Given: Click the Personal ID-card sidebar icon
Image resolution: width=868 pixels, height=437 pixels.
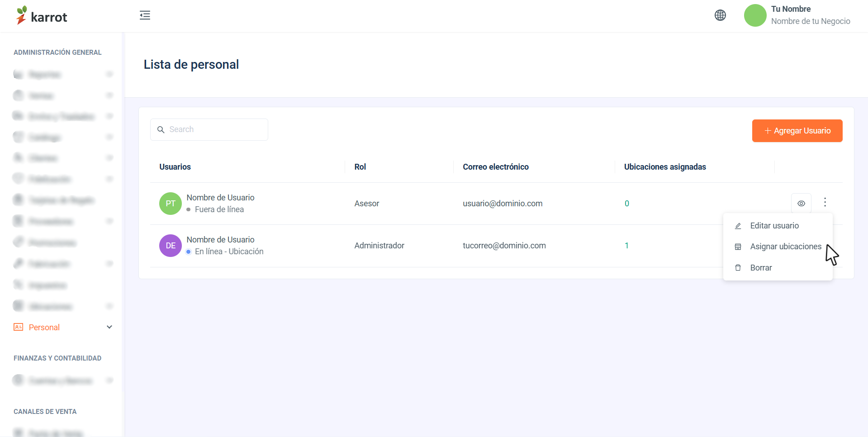Looking at the screenshot, I should coord(19,327).
